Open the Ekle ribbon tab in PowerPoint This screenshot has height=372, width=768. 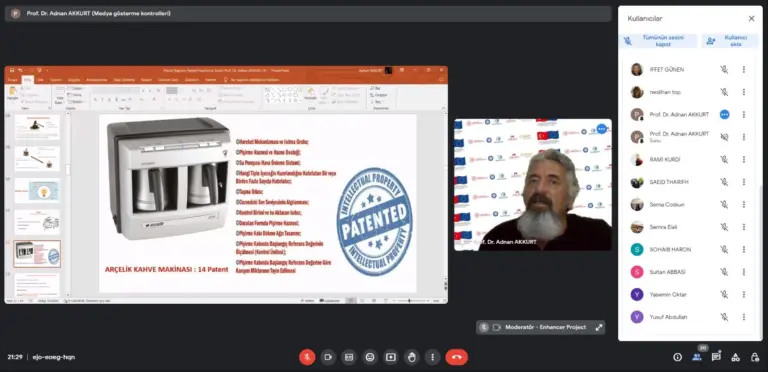(41, 79)
